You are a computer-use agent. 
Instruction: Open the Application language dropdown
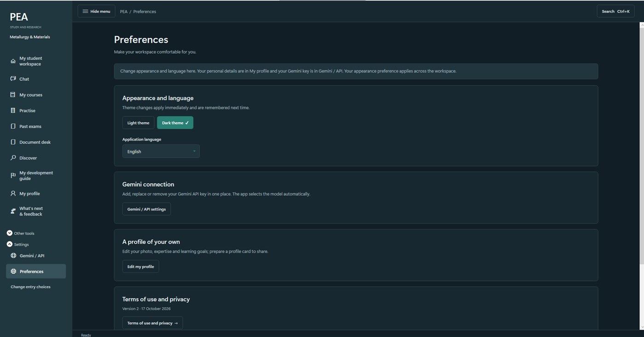point(161,151)
